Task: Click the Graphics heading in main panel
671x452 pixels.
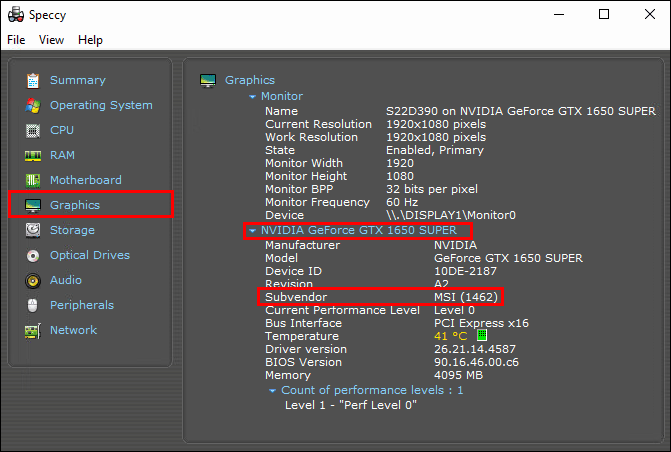Action: point(250,80)
